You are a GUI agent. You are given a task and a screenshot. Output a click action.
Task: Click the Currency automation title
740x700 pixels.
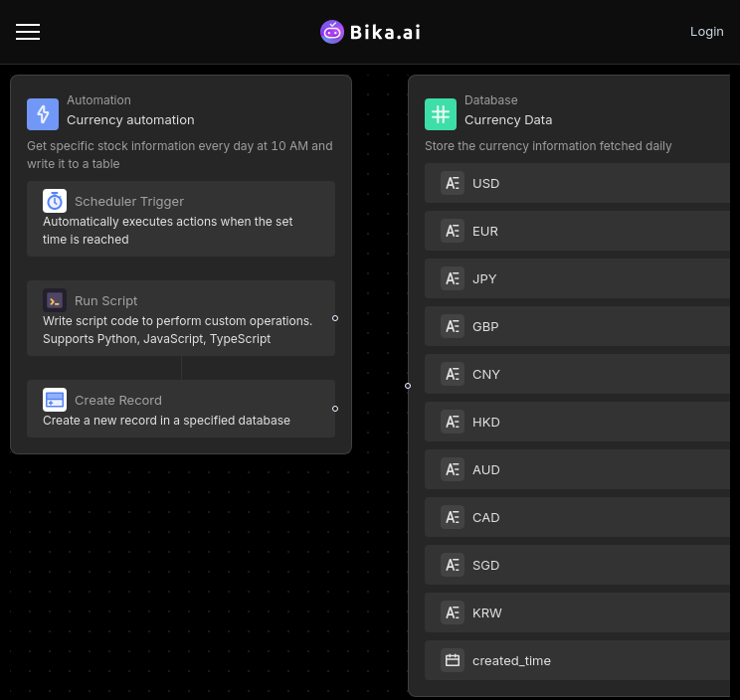[x=130, y=120]
